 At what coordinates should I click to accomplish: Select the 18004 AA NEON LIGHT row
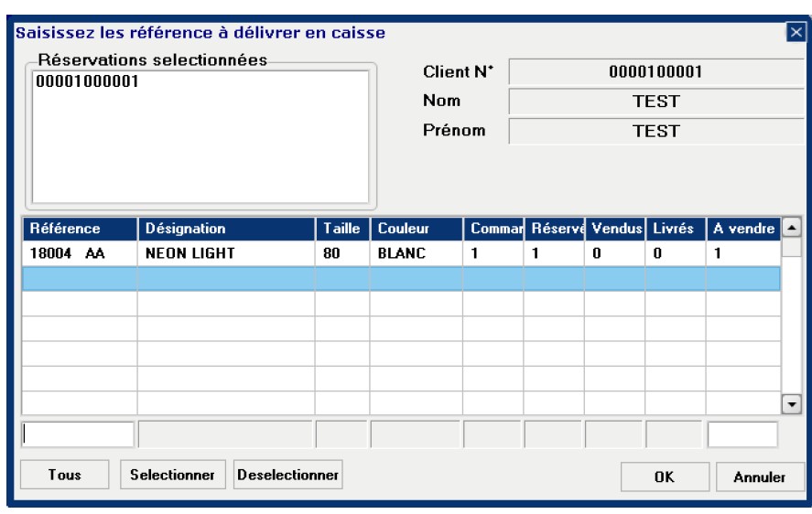(x=183, y=253)
